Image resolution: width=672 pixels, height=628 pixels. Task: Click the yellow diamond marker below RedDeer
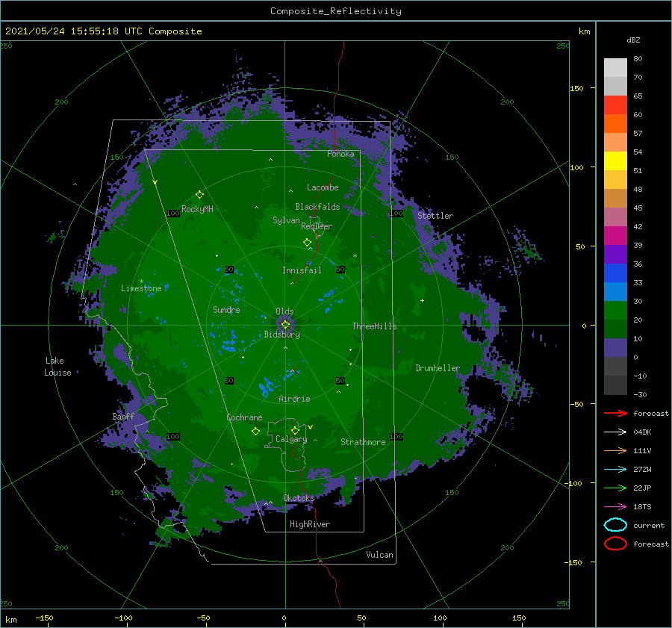[x=308, y=243]
